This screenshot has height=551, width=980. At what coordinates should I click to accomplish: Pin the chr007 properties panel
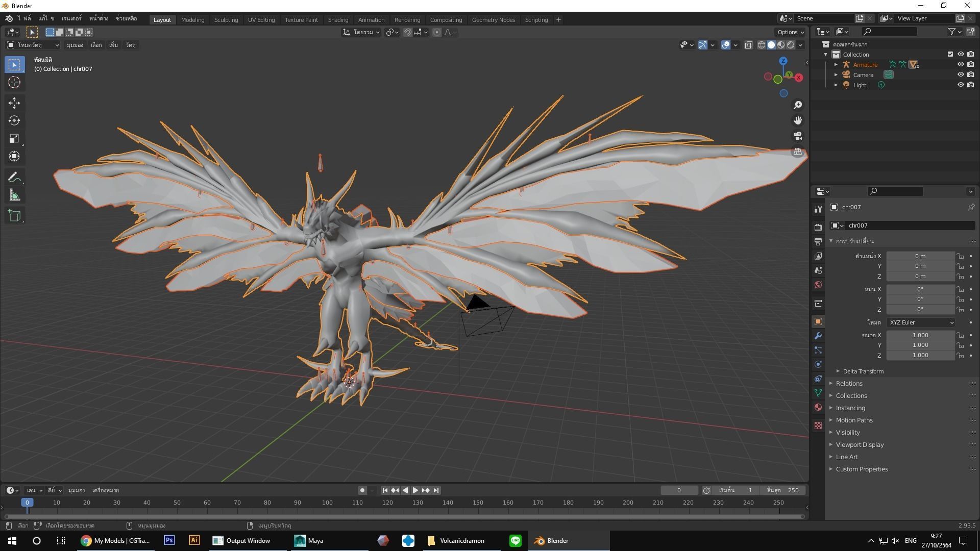pos(971,207)
